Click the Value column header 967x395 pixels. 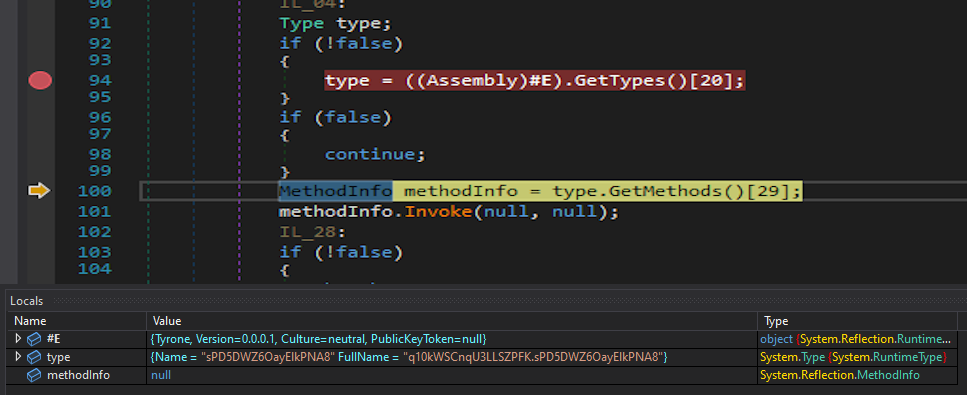pos(167,321)
